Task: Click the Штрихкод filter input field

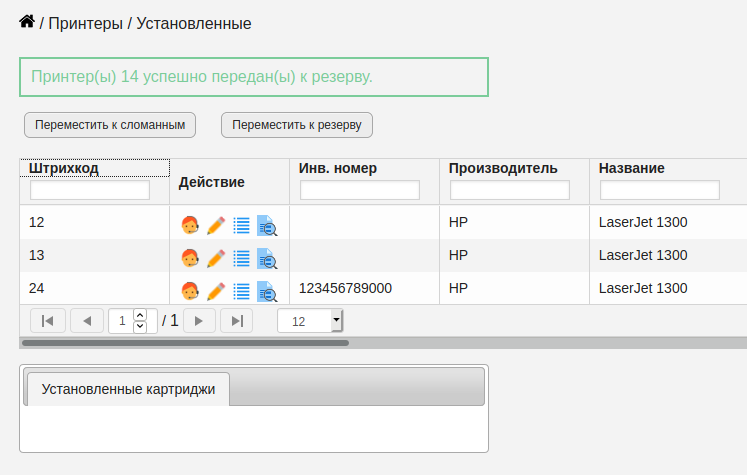Action: click(90, 190)
